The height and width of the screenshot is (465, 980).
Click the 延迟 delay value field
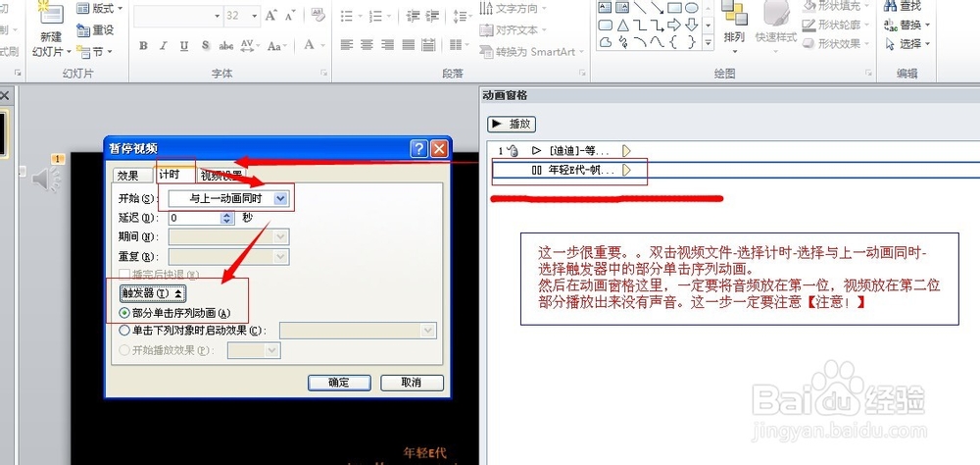(x=194, y=219)
